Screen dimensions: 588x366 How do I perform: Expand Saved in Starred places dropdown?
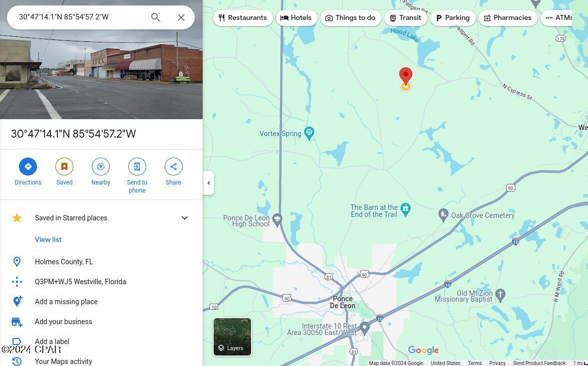pyautogui.click(x=184, y=218)
